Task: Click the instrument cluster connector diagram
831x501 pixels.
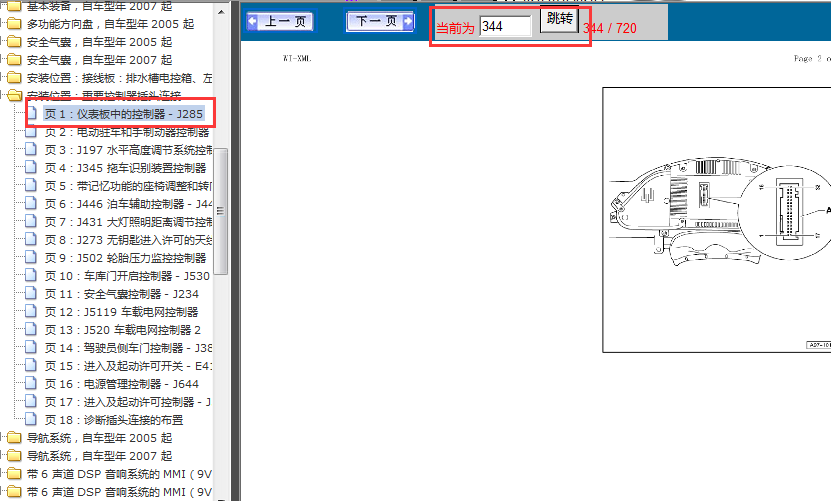Action: 717,219
